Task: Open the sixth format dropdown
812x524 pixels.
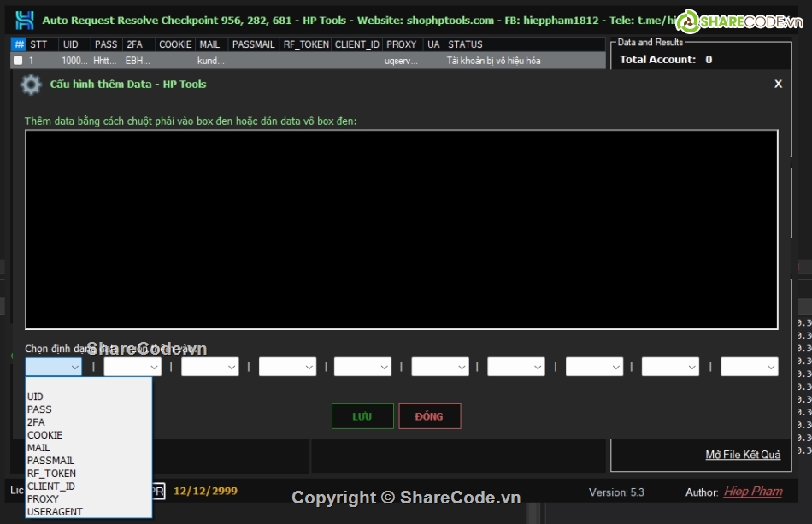Action: point(440,367)
